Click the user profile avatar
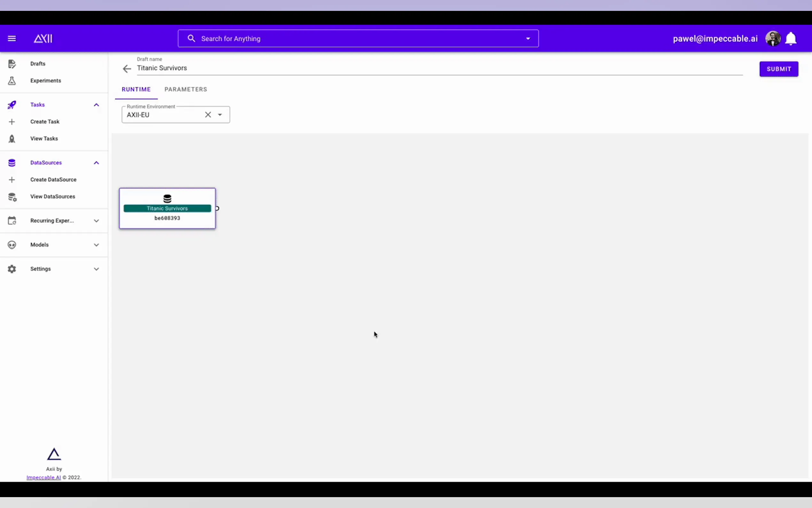 coord(773,39)
